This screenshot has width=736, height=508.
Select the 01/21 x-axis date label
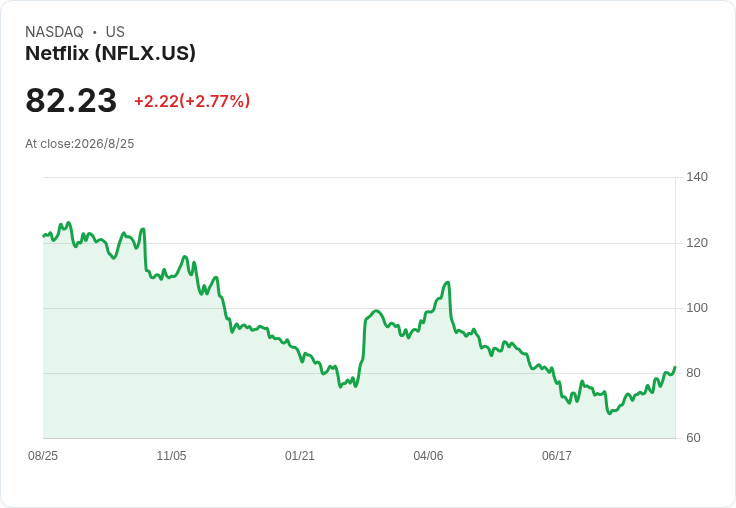click(299, 455)
